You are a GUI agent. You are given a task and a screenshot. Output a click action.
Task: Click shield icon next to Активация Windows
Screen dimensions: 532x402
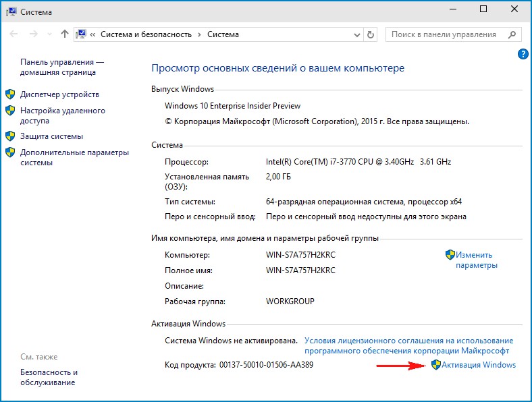pos(436,365)
